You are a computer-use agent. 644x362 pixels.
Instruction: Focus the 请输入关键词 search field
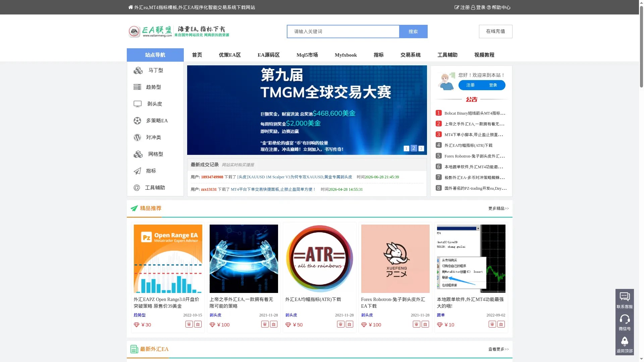(x=343, y=32)
